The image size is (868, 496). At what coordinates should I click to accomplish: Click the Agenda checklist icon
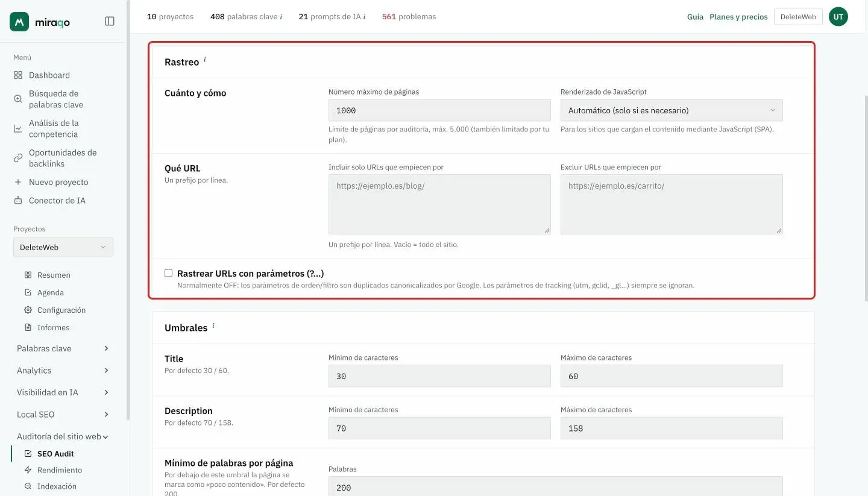point(28,292)
